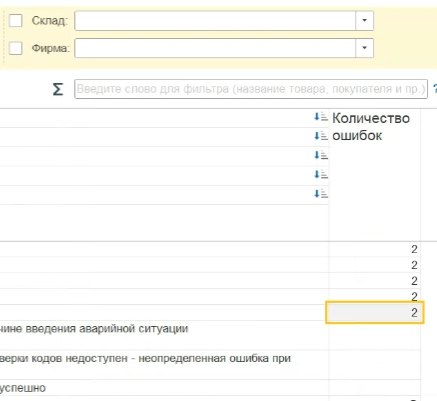This screenshot has height=401, width=437.
Task: Click the second sort icon from top
Action: pyautogui.click(x=321, y=136)
